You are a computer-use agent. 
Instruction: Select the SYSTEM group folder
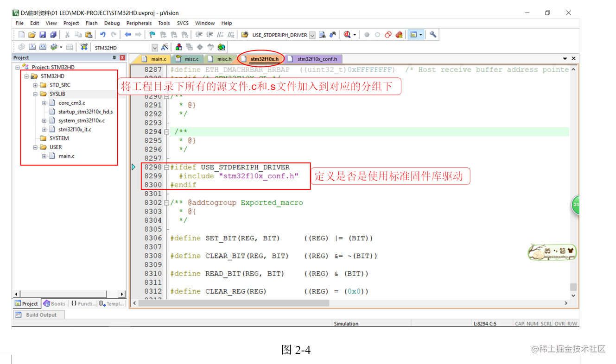tap(59, 138)
